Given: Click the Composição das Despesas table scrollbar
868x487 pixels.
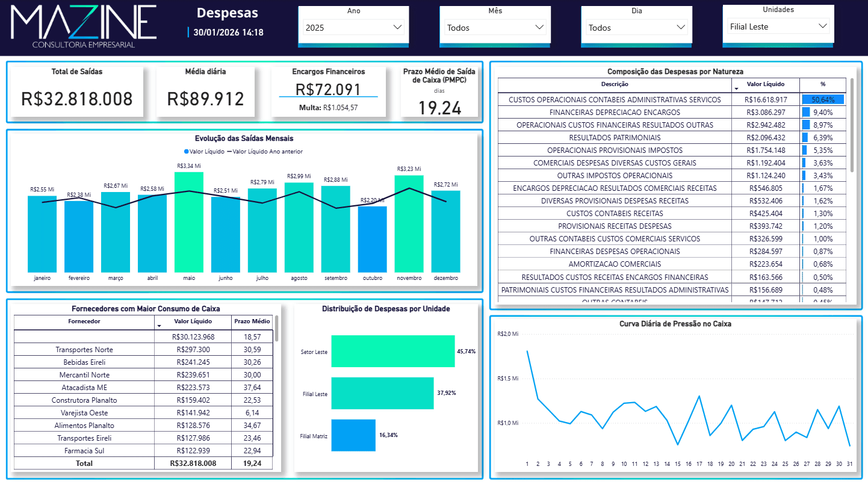Looking at the screenshot, I should 851,126.
